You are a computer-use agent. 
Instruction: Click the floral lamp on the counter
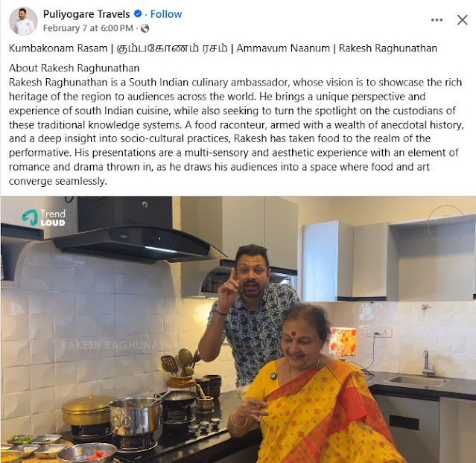pyautogui.click(x=343, y=342)
